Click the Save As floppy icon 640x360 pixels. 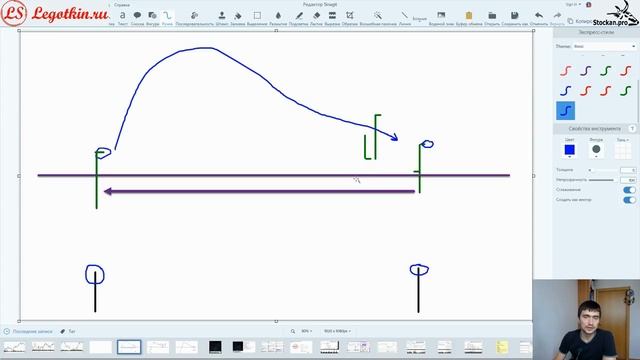(x=515, y=18)
